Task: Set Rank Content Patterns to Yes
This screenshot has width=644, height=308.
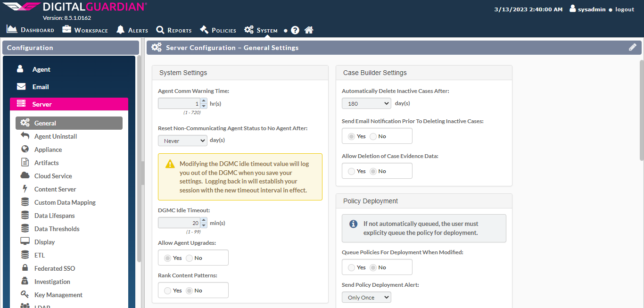Action: 167,290
